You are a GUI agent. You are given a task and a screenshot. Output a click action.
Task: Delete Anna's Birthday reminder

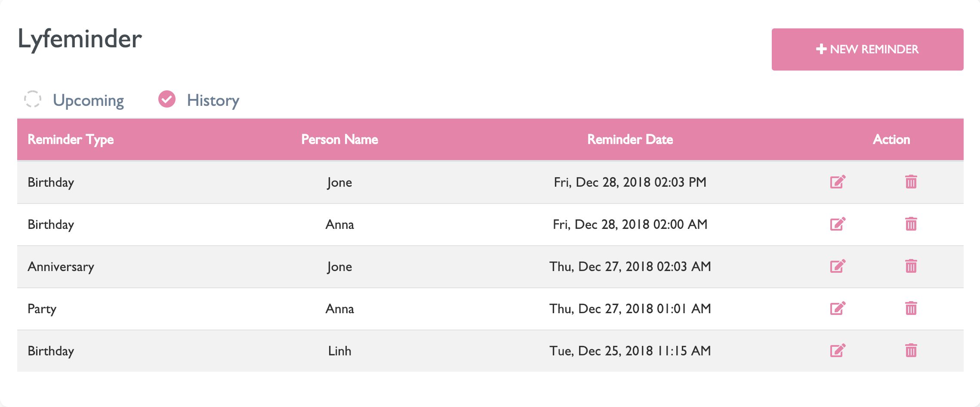(x=911, y=224)
